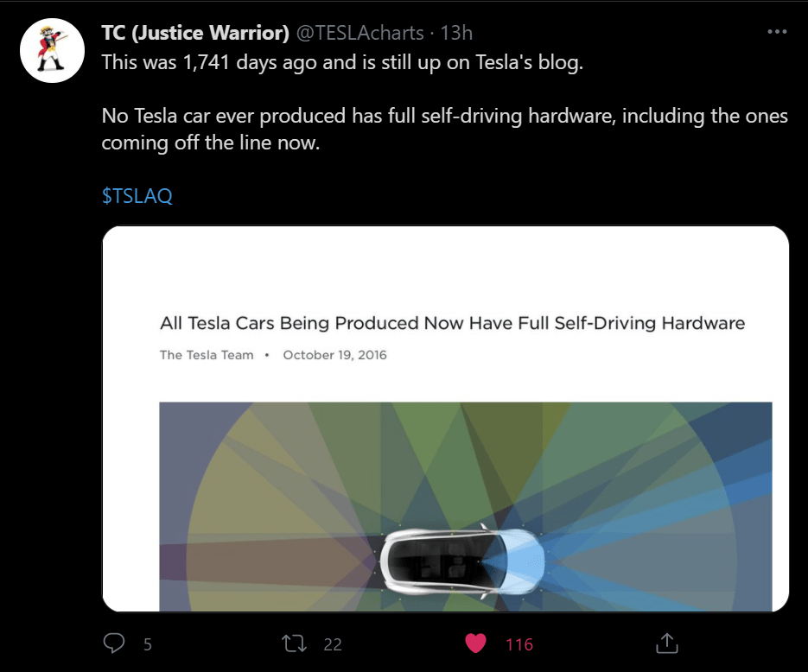Click the @TESLAcharts handle
Viewport: 808px width, 672px height.
(x=360, y=33)
